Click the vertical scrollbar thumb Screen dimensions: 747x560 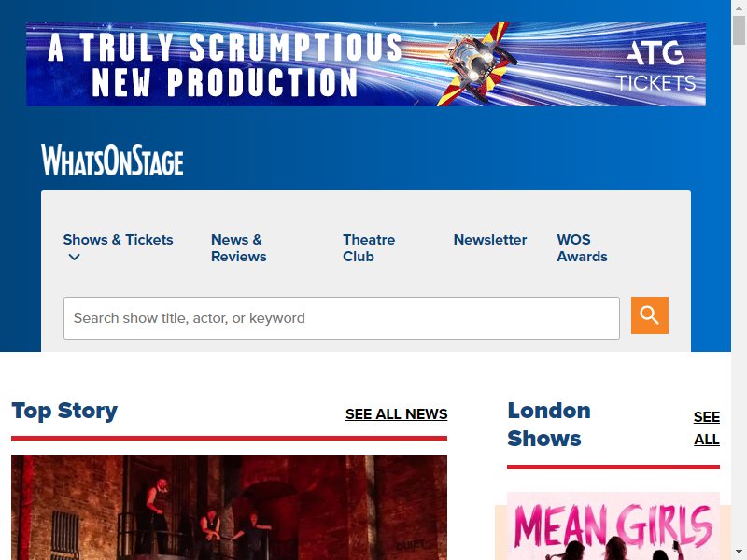point(739,31)
